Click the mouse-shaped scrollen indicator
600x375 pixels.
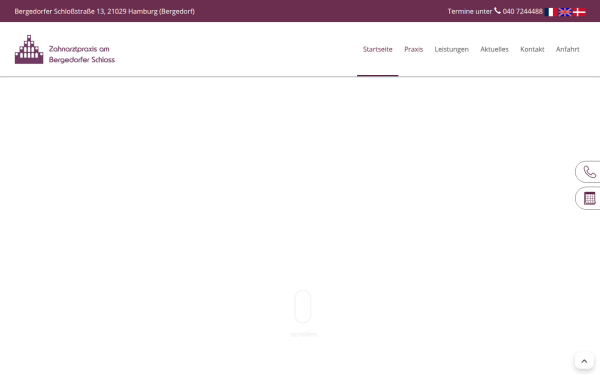click(303, 307)
